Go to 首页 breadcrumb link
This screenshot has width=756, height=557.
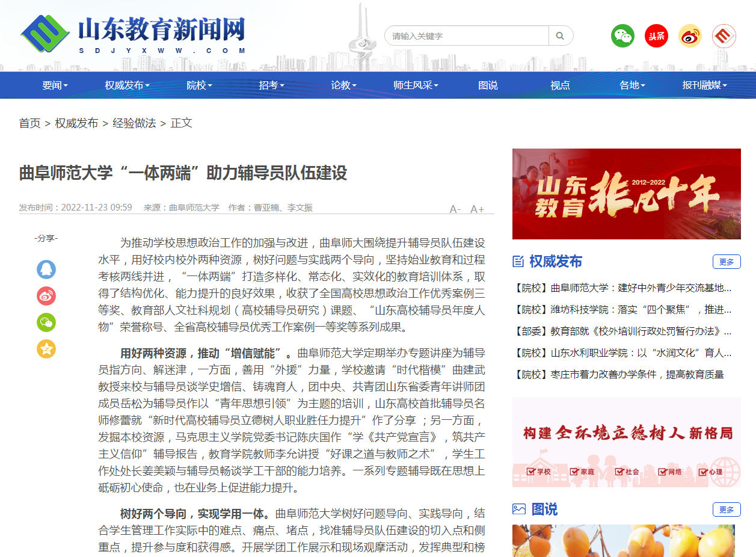click(x=29, y=123)
